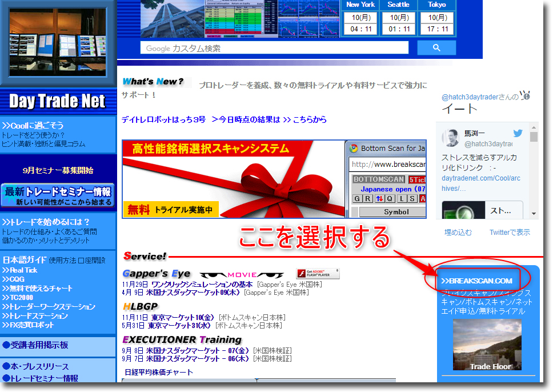Open 米国ナスダックマーケット09(木) article
553x392 pixels.
pyautogui.click(x=193, y=293)
